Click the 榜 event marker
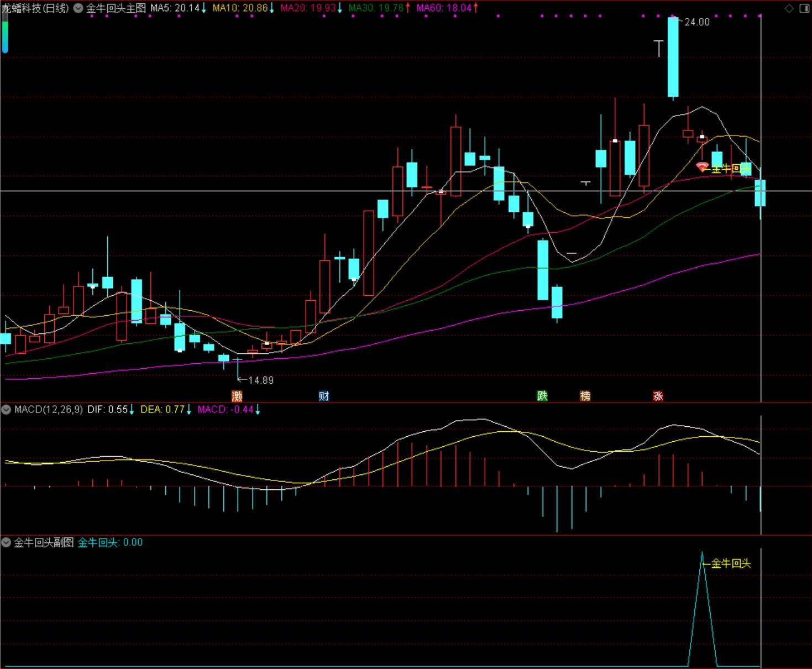Image resolution: width=812 pixels, height=669 pixels. 585,396
